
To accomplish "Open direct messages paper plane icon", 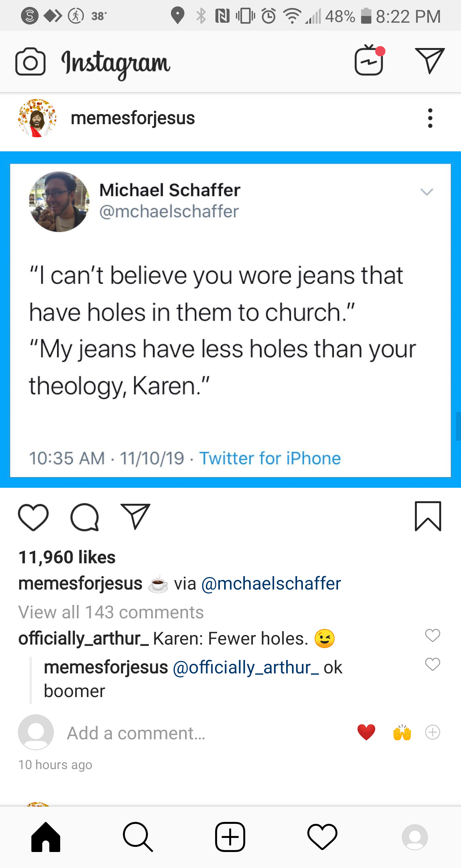I will pos(430,61).
